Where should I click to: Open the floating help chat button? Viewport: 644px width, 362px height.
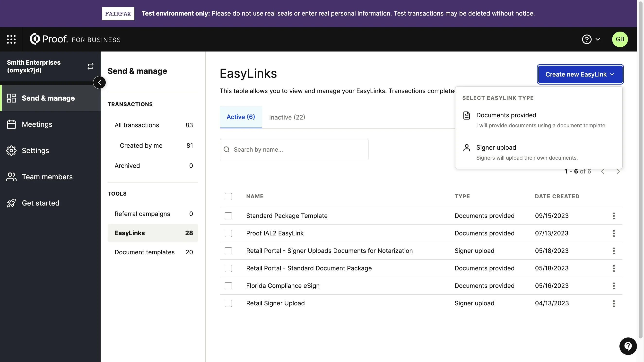click(628, 346)
